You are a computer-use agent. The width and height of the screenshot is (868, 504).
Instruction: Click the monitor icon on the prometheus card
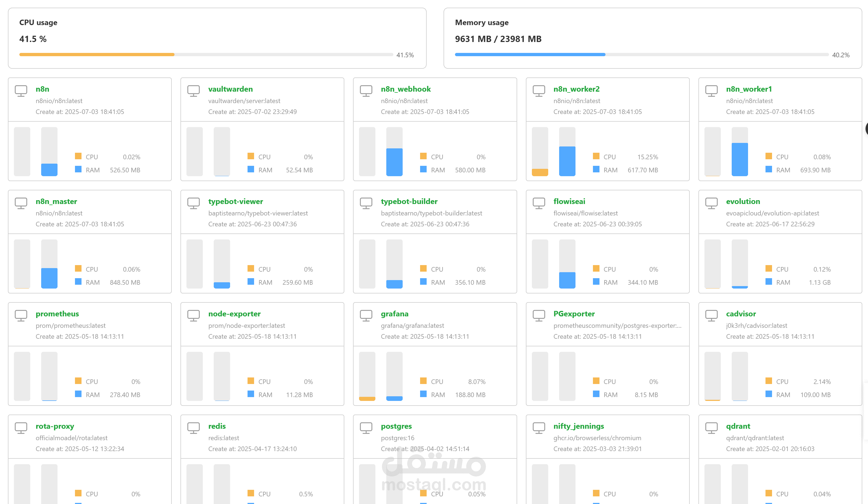21,316
